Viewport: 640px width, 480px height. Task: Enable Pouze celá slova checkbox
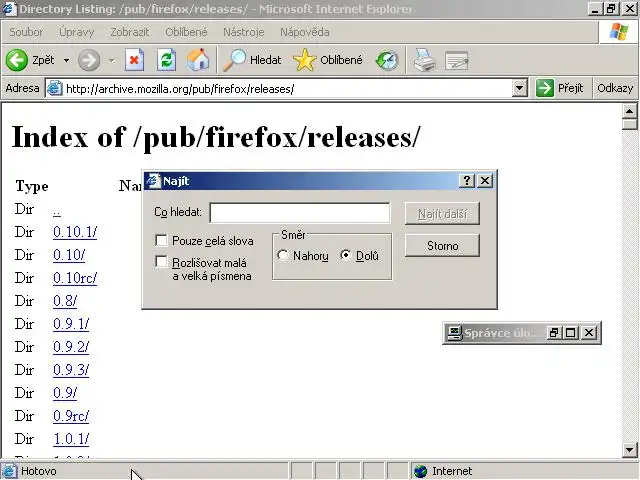click(161, 240)
